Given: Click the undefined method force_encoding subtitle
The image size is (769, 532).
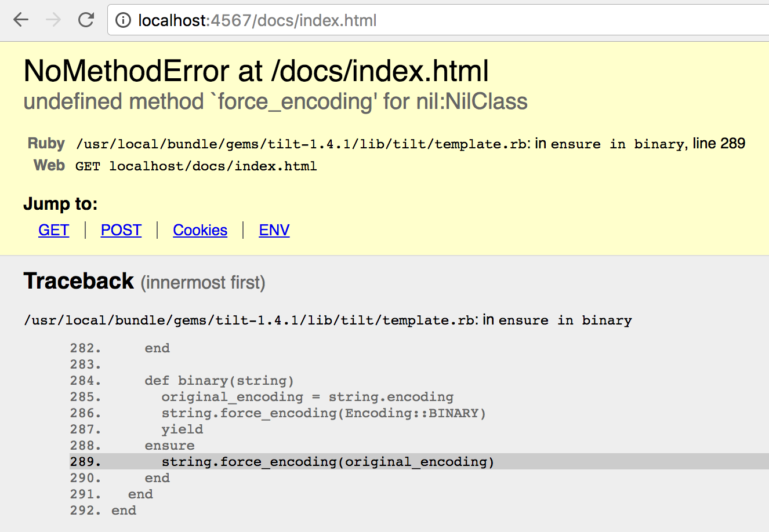Looking at the screenshot, I should pyautogui.click(x=275, y=101).
